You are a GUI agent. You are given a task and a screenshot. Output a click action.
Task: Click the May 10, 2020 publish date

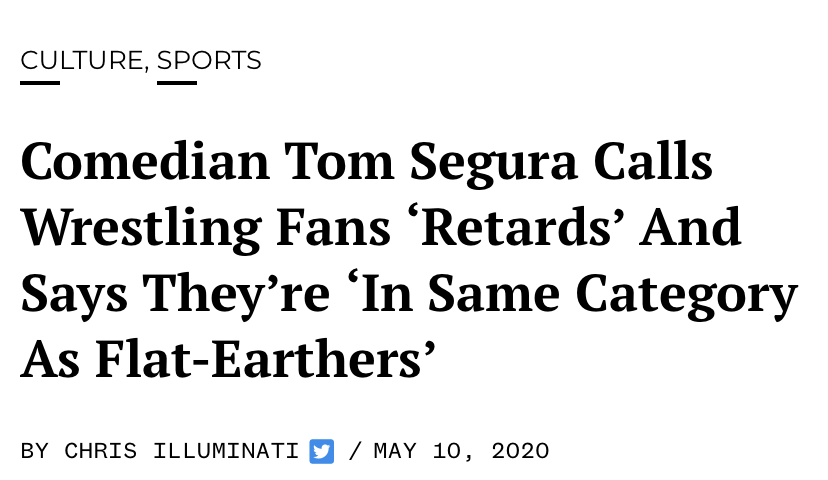coord(462,451)
